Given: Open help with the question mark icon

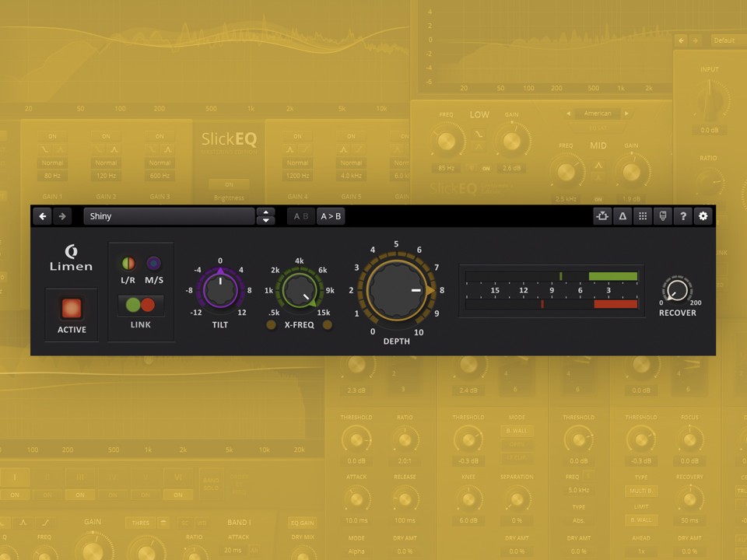Looking at the screenshot, I should (x=682, y=216).
